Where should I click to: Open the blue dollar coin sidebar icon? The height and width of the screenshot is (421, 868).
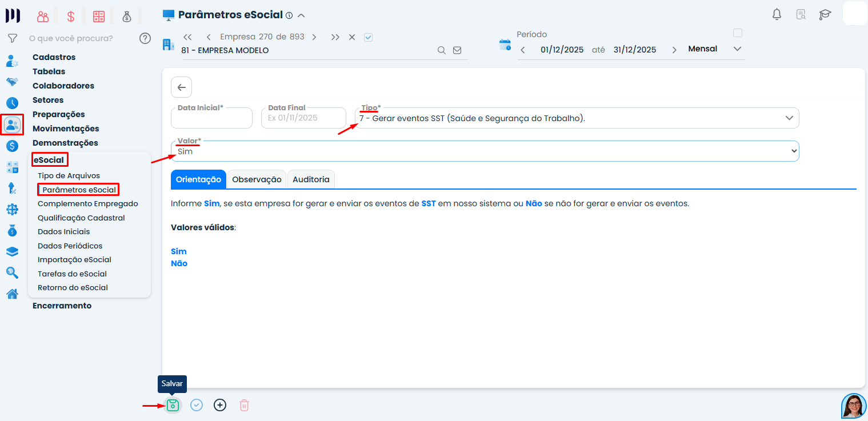(12, 146)
